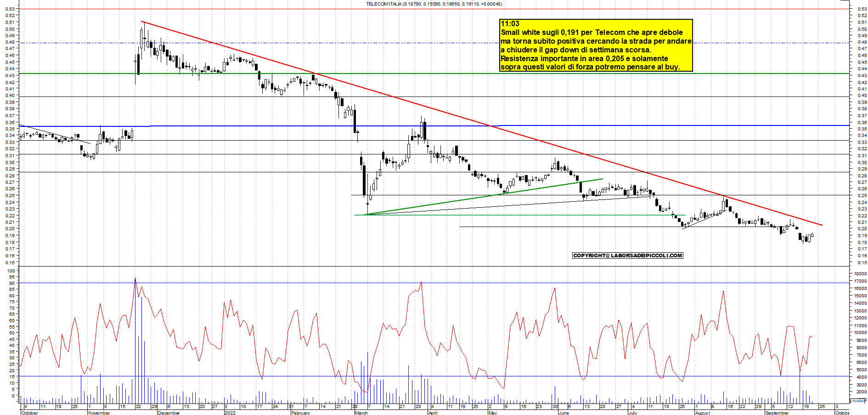
Task: Click the x100000 volume multiplier label
Action: click(857, 401)
